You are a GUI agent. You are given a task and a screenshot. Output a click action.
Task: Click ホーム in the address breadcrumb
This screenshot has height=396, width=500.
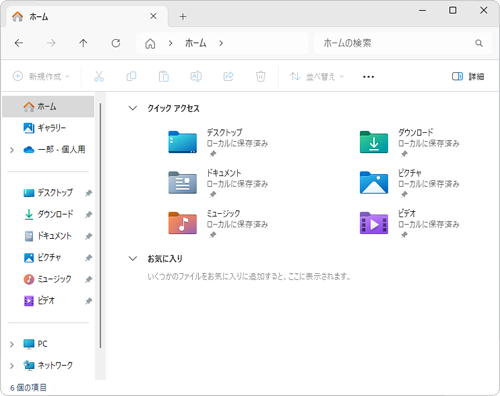pos(196,43)
